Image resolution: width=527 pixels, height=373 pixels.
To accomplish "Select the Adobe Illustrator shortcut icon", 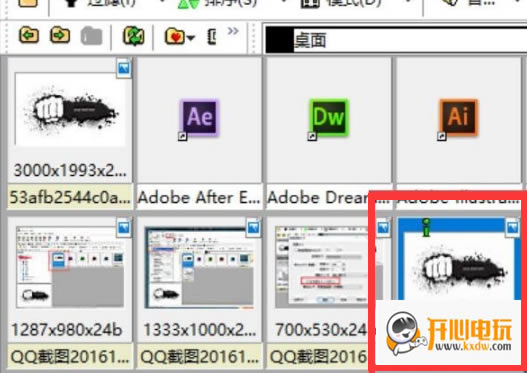I will (x=458, y=118).
